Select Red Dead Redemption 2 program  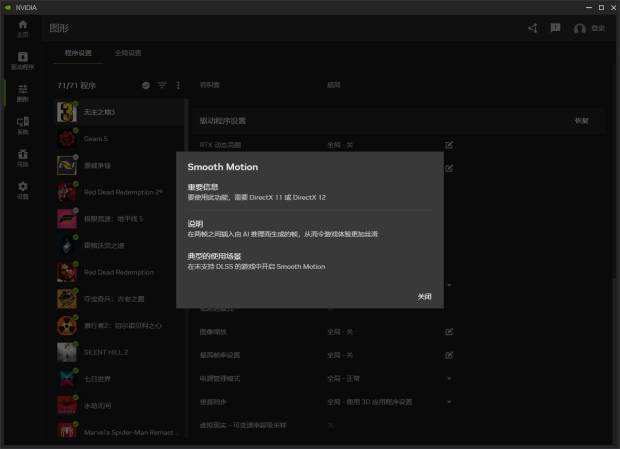pos(119,192)
